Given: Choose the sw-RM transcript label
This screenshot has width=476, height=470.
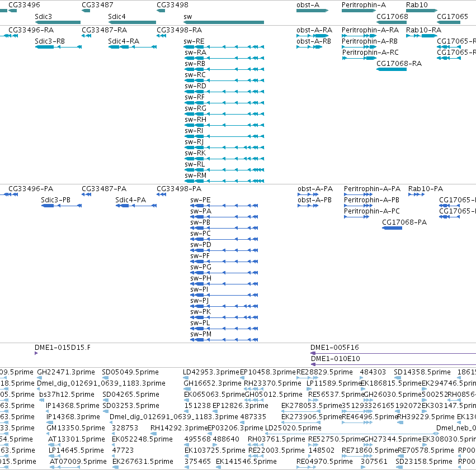Looking at the screenshot, I should pyautogui.click(x=196, y=175).
